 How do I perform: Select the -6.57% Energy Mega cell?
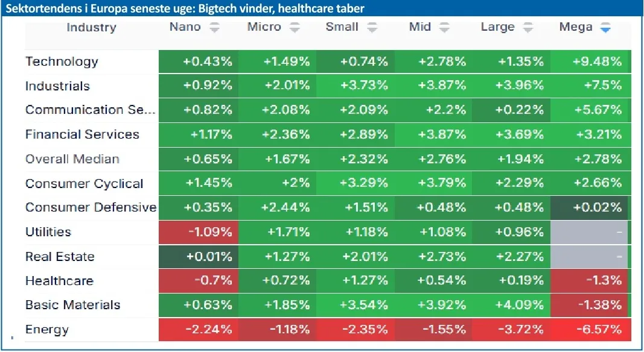pyautogui.click(x=590, y=330)
